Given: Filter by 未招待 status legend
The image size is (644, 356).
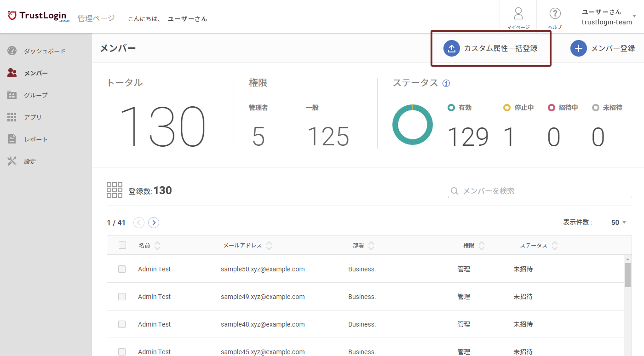Looking at the screenshot, I should (x=607, y=108).
